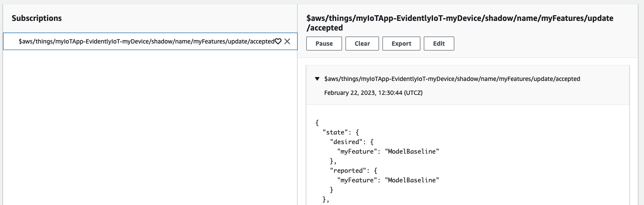Favorite the subscription with the heart icon
This screenshot has height=205, width=644.
[x=278, y=41]
